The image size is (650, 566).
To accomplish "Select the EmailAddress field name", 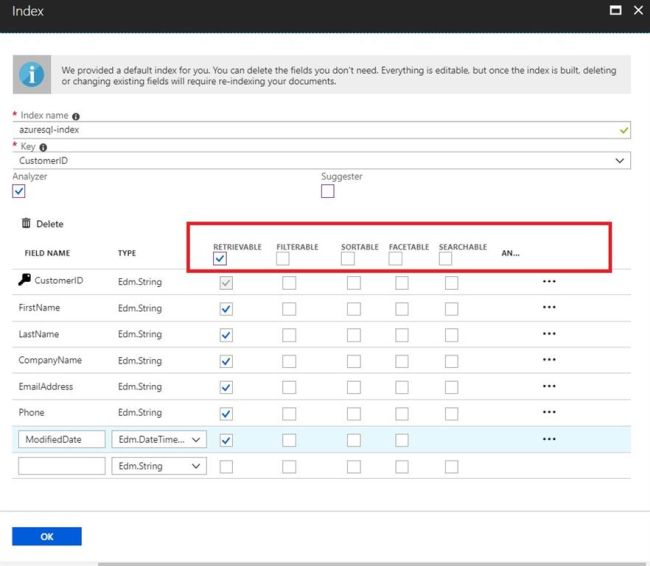I will pos(46,386).
